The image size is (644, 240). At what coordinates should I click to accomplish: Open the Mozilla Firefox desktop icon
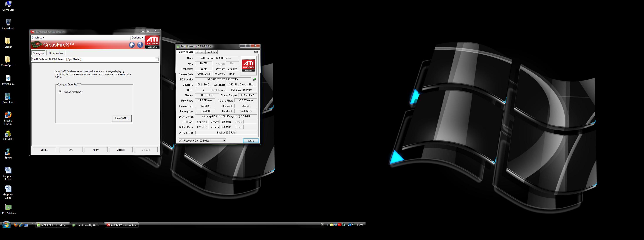click(8, 115)
